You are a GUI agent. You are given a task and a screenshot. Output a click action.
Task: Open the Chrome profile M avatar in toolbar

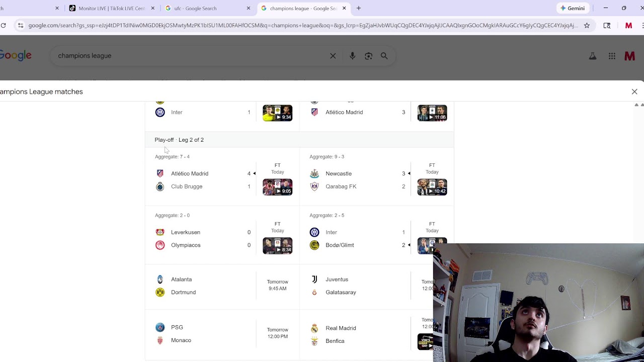tap(628, 25)
